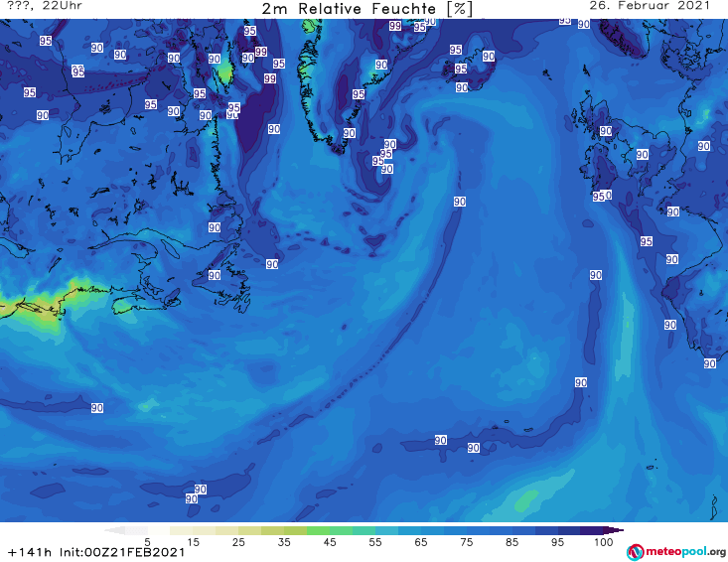The height and width of the screenshot is (562, 728).
Task: Click the legend tick label '100'
Action: (604, 542)
